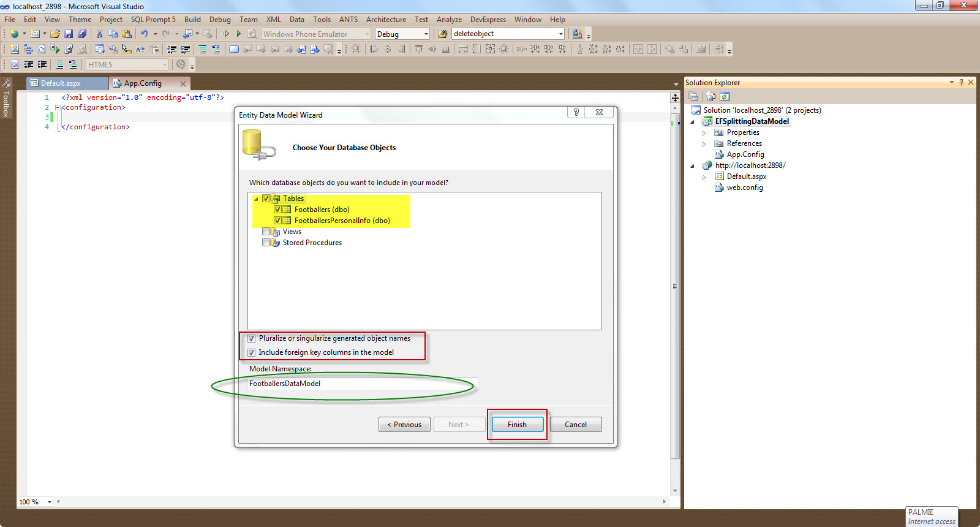Click the < Previous button
Image resolution: width=980 pixels, height=527 pixels.
[x=404, y=424]
